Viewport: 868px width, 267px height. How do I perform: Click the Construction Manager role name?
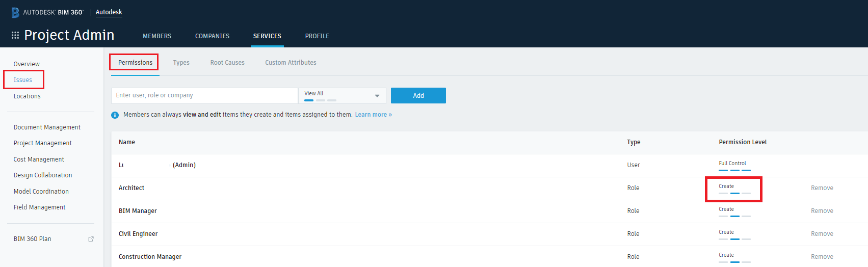click(150, 257)
